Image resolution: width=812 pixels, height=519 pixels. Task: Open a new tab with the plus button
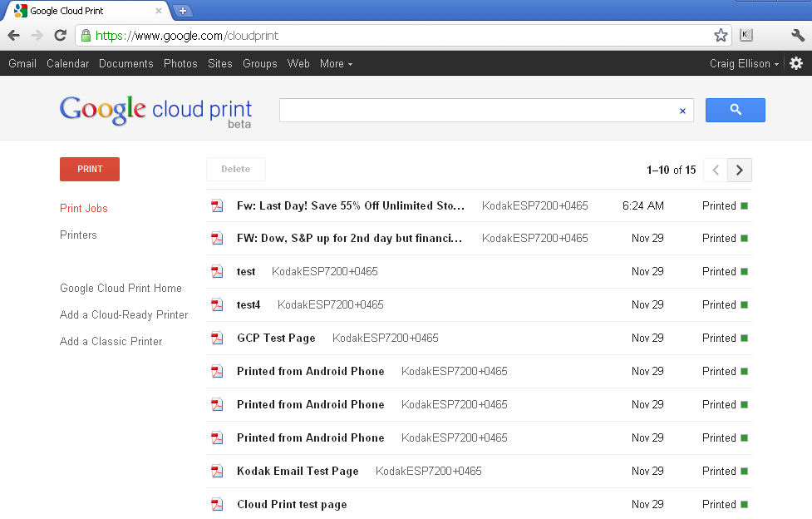(x=182, y=10)
